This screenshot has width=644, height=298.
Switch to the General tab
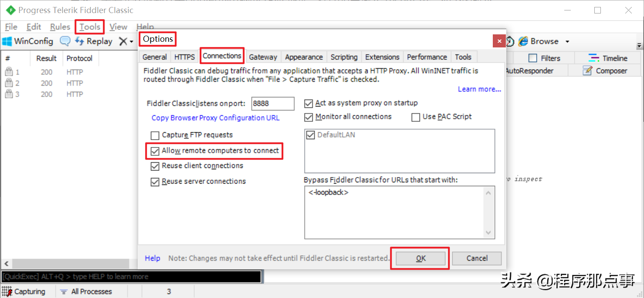point(155,57)
